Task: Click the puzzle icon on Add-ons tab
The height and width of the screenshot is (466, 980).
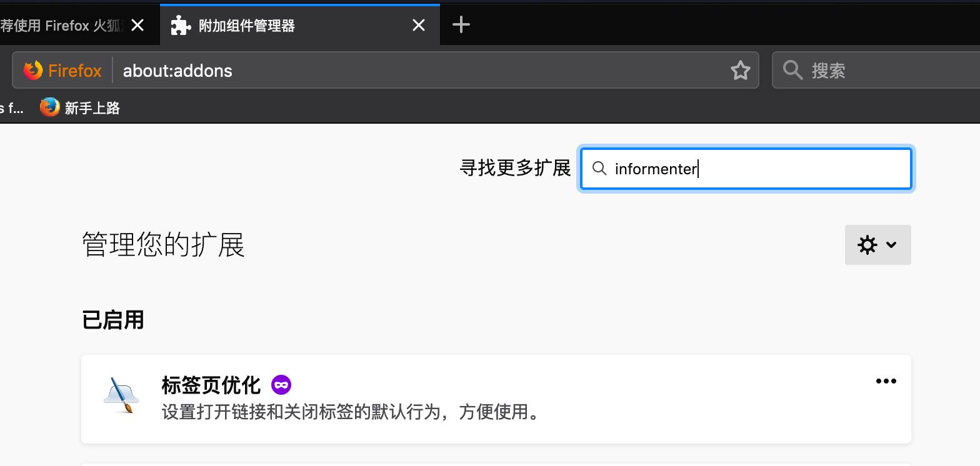Action: (181, 25)
